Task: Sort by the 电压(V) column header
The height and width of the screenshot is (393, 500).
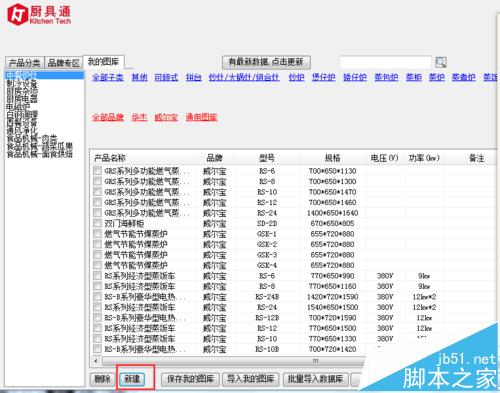Action: [384, 158]
